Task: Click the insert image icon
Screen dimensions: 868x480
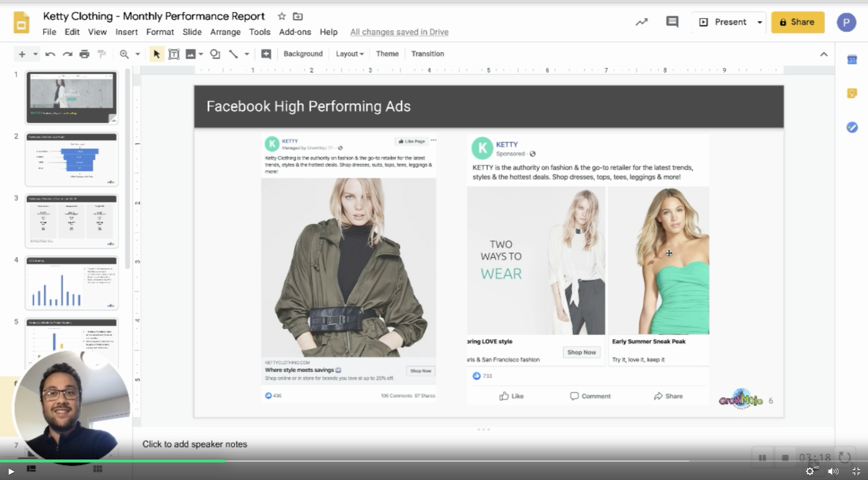Action: coord(190,54)
